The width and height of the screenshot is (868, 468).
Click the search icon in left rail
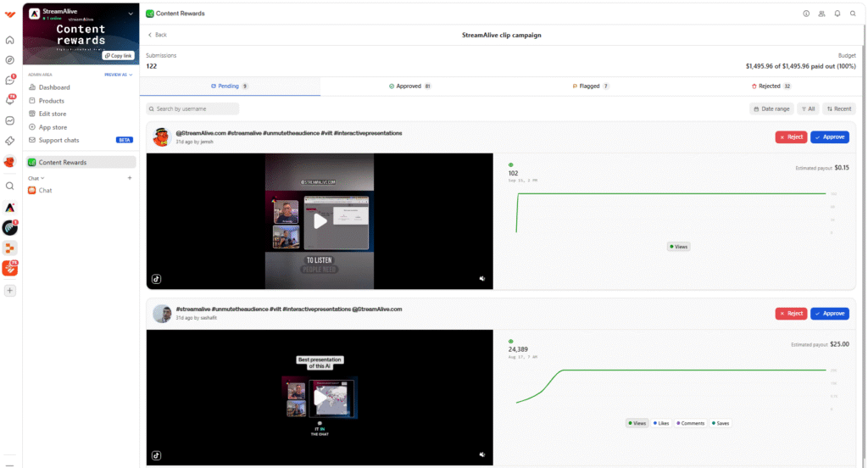tap(10, 186)
